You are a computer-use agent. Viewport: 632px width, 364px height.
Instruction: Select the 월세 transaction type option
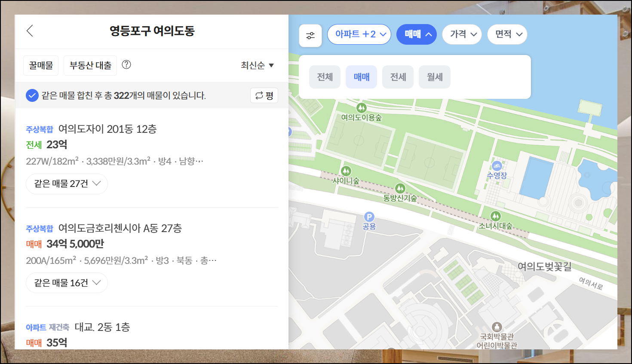[435, 77]
